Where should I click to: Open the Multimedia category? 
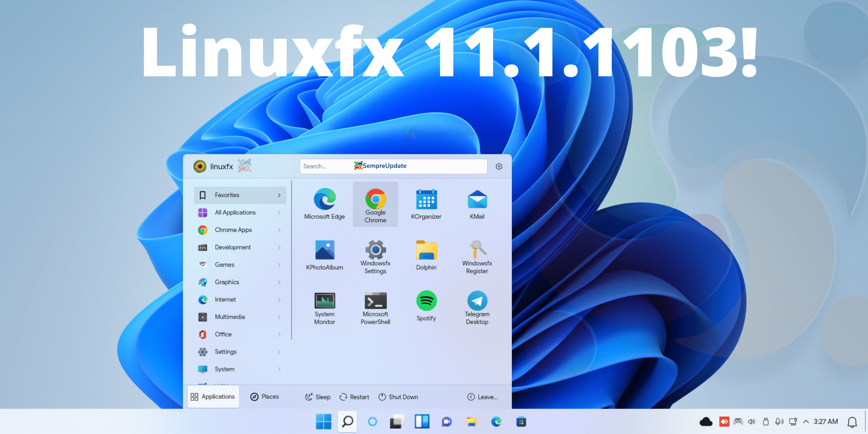(240, 317)
